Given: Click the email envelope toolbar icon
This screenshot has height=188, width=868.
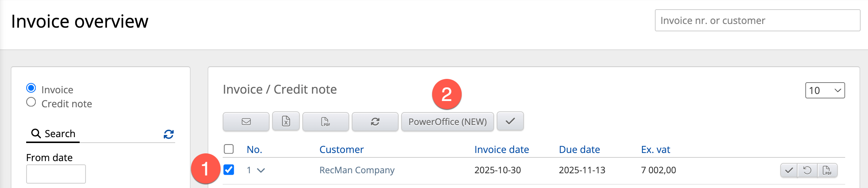Looking at the screenshot, I should [246, 122].
